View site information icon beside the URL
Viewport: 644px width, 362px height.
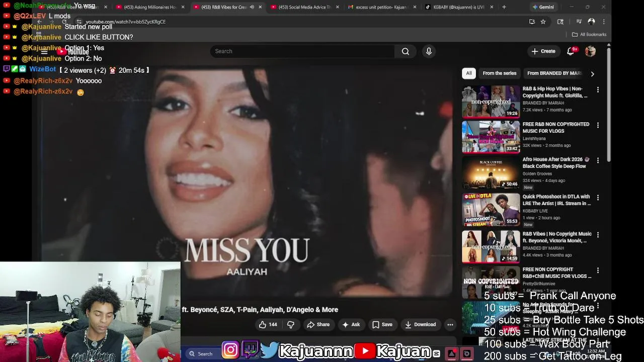pyautogui.click(x=78, y=22)
